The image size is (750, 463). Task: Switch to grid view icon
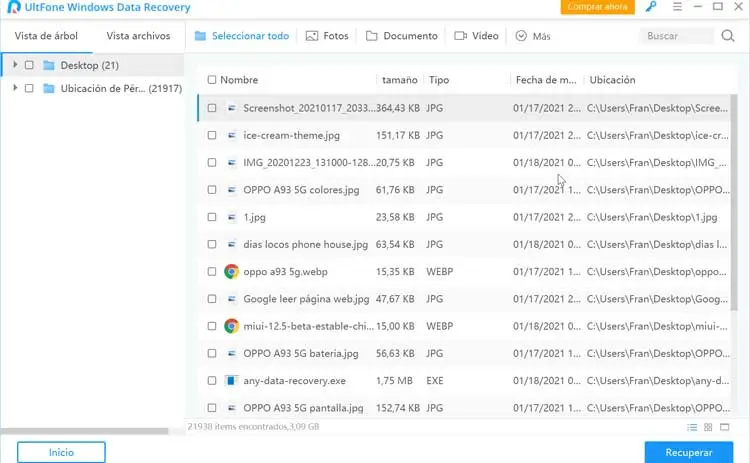(708, 427)
